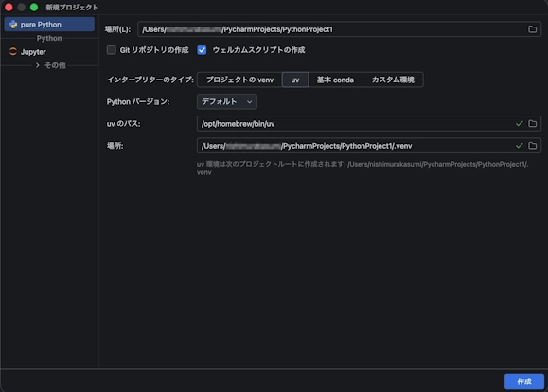
Task: Close the 新規プロジェクト window
Action: [9, 7]
